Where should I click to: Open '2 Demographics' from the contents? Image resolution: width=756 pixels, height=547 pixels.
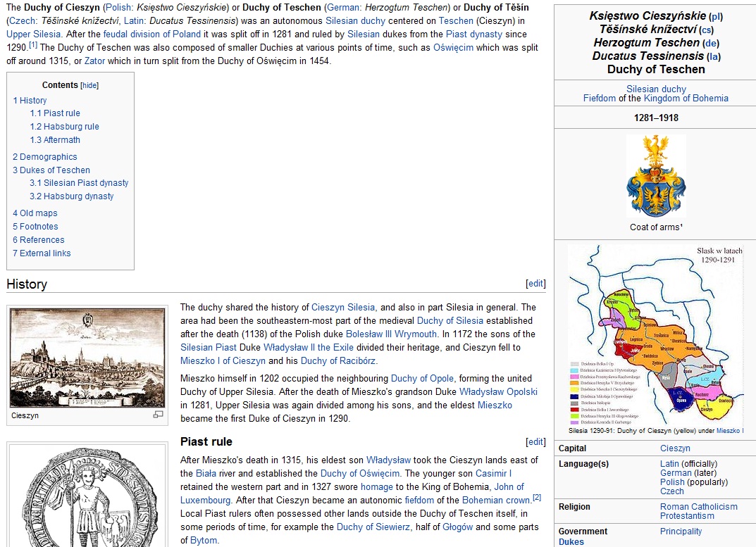coord(45,156)
